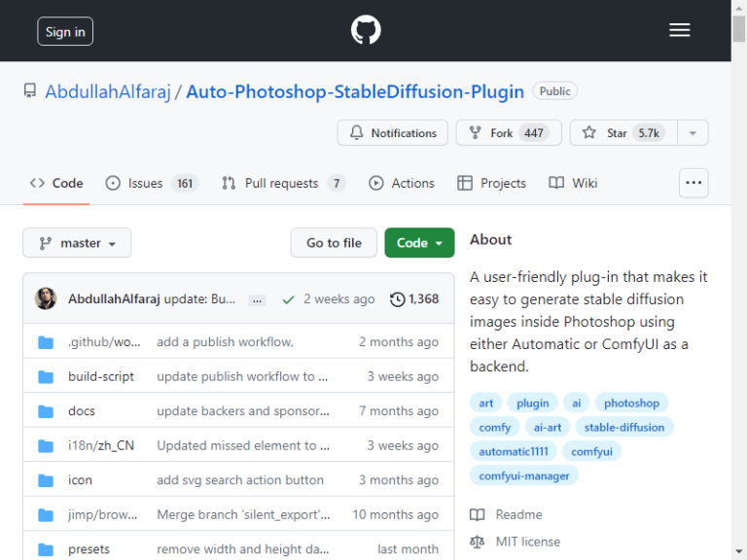Viewport: 747px width, 560px height.
Task: Open the jimp/browser folder
Action: 102,514
